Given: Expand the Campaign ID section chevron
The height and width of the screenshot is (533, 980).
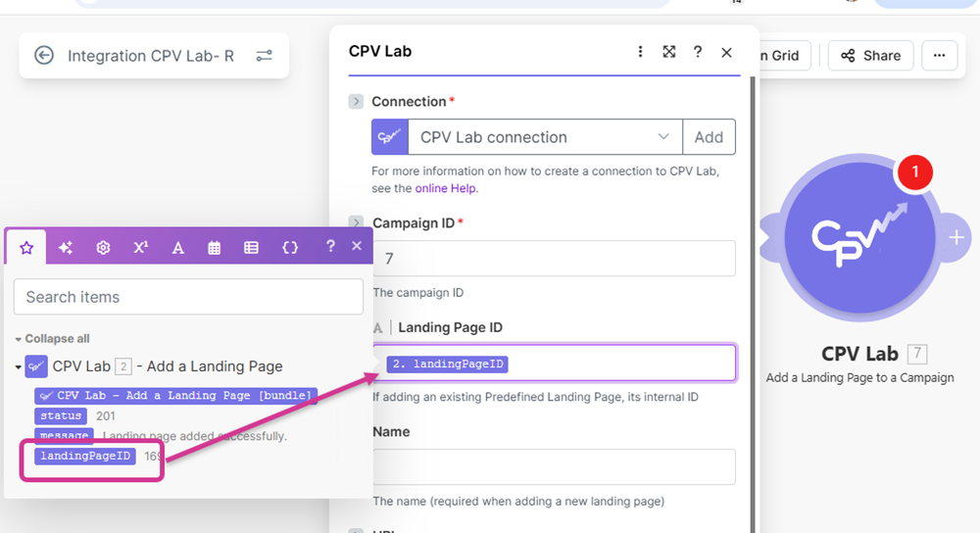Looking at the screenshot, I should (x=356, y=222).
